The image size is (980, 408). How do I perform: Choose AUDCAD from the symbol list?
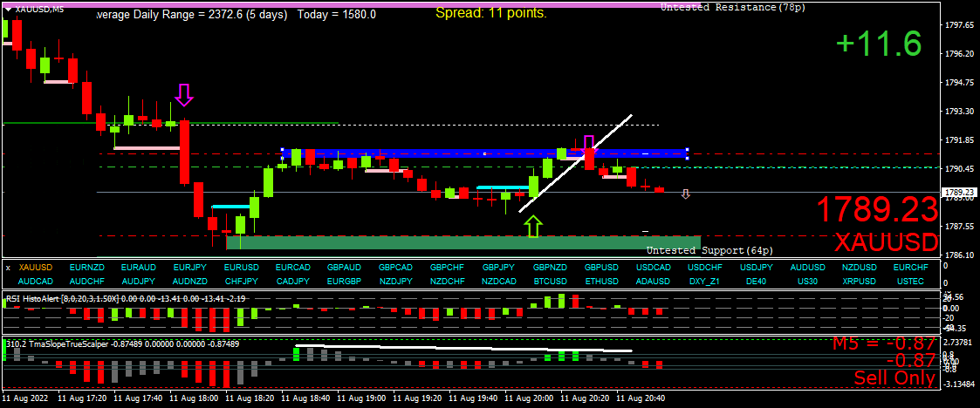coord(36,282)
